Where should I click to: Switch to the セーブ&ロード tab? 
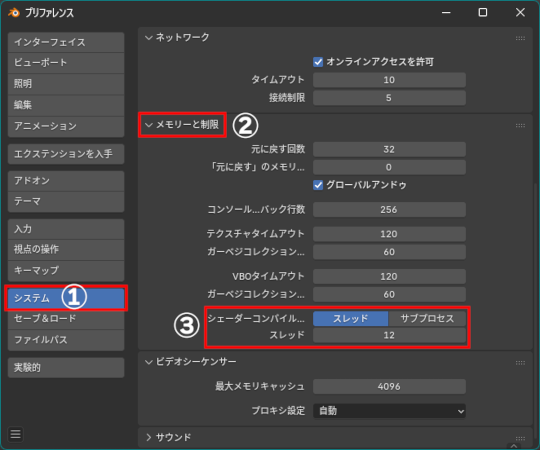click(66, 318)
